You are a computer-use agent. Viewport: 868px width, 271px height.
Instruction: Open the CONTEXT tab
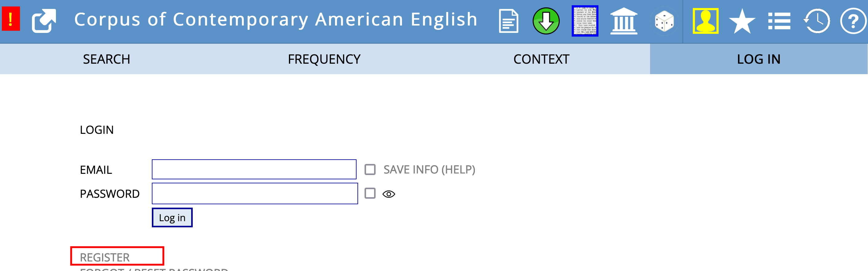click(541, 59)
